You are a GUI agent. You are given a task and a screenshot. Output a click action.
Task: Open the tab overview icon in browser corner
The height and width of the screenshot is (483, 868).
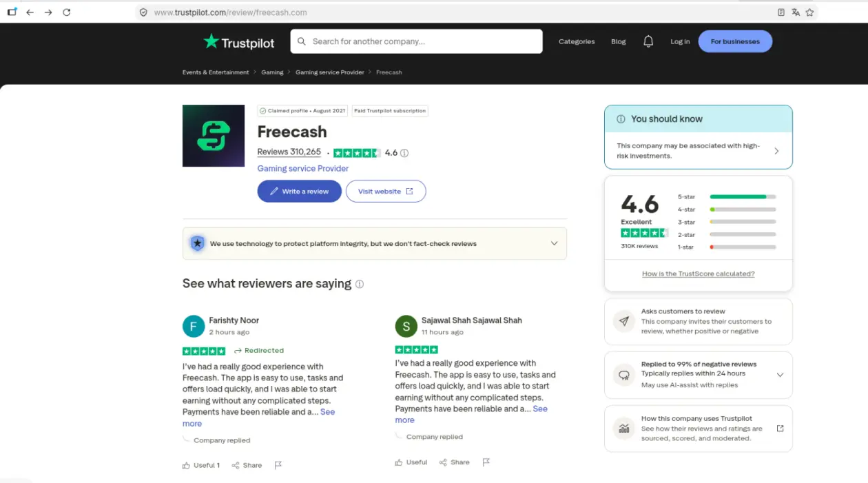pos(12,12)
